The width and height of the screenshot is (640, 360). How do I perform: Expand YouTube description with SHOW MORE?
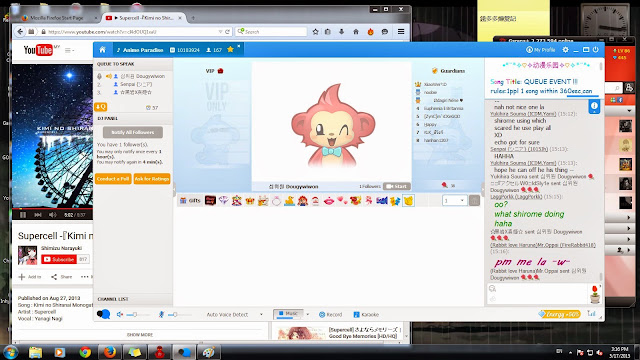click(x=140, y=334)
